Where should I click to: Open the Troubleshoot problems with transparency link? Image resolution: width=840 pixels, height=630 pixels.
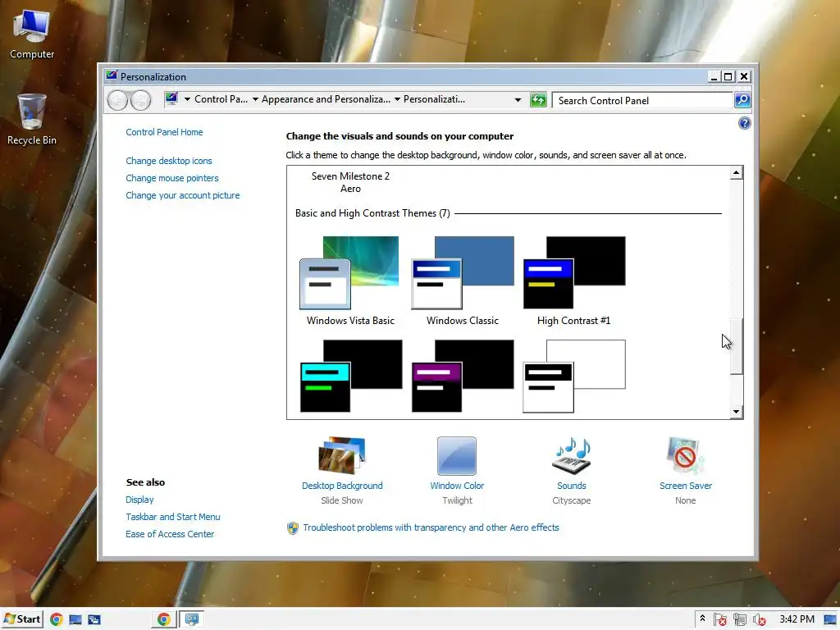pyautogui.click(x=431, y=527)
